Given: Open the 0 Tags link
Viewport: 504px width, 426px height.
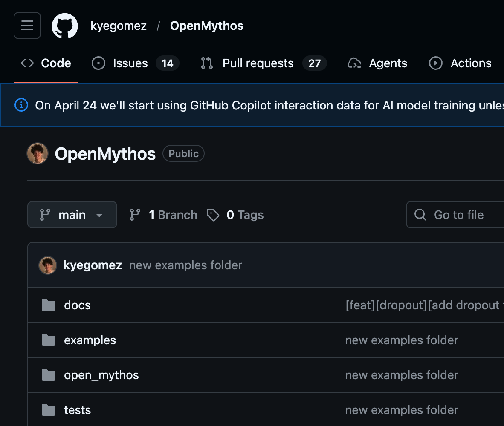Looking at the screenshot, I should (x=235, y=215).
